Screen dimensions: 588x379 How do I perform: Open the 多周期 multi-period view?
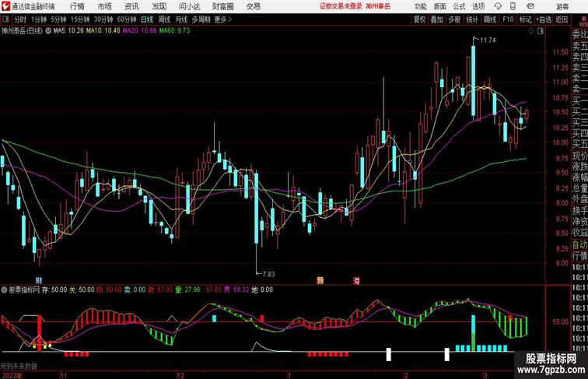(x=201, y=19)
